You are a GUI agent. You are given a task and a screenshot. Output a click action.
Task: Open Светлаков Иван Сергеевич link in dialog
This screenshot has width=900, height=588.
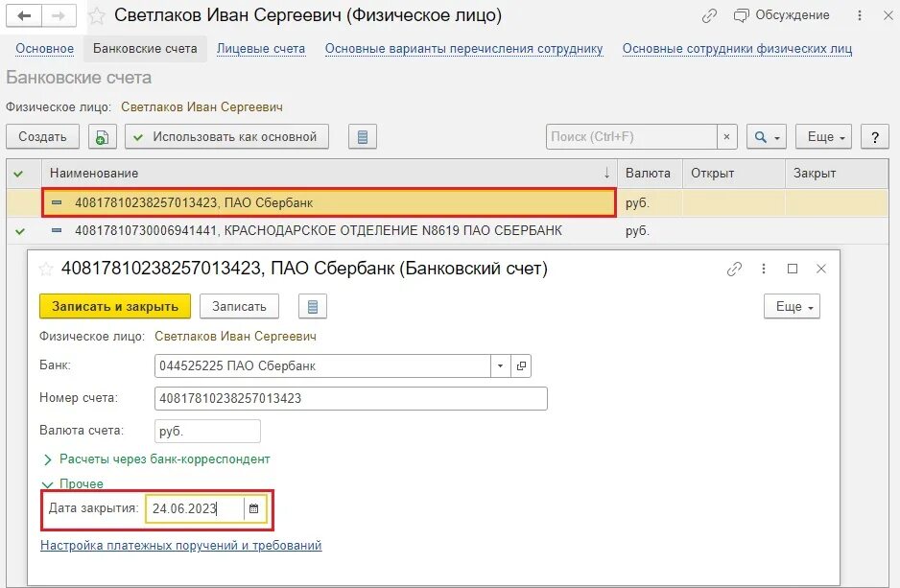(235, 336)
